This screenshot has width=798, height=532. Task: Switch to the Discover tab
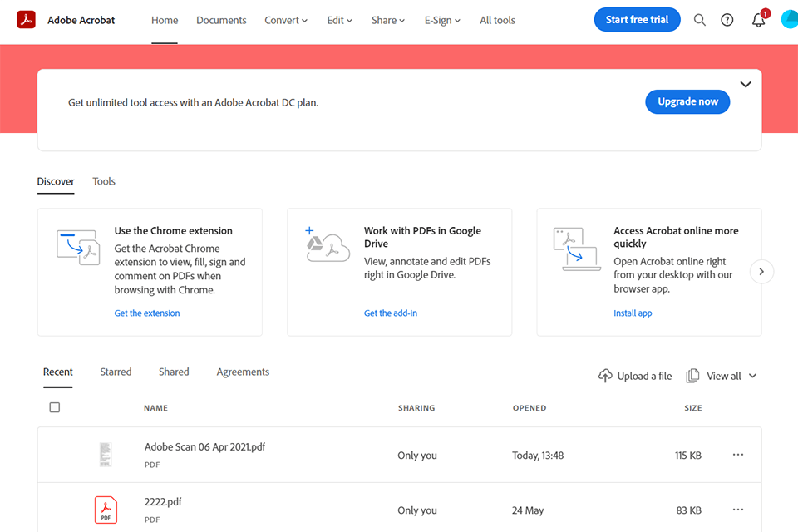click(56, 181)
